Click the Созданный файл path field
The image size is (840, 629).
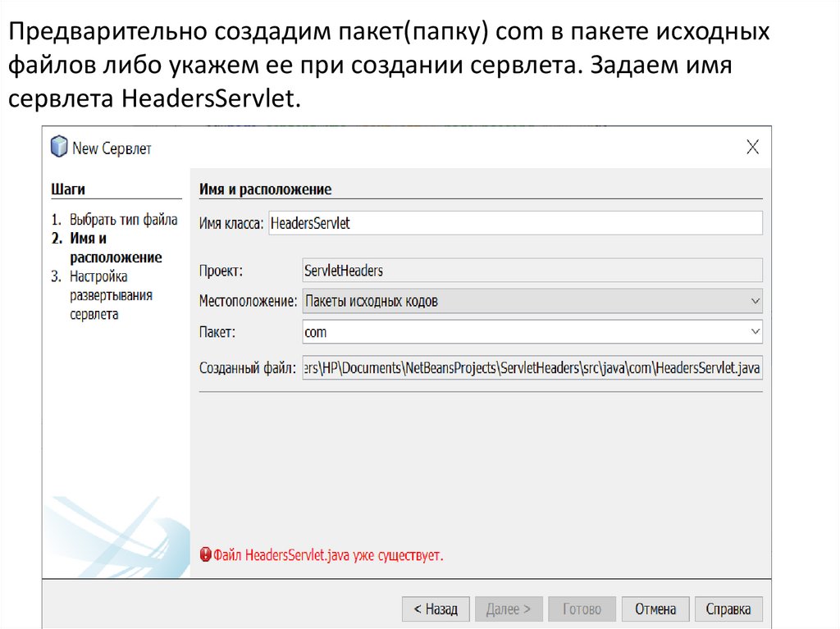tap(532, 369)
